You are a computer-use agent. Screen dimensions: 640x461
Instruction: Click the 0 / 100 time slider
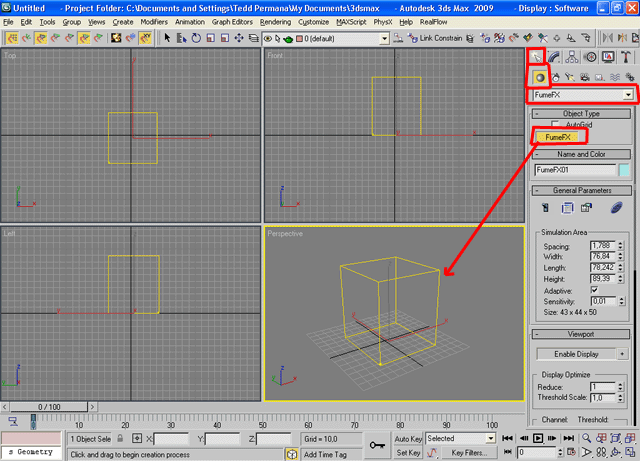click(x=49, y=407)
